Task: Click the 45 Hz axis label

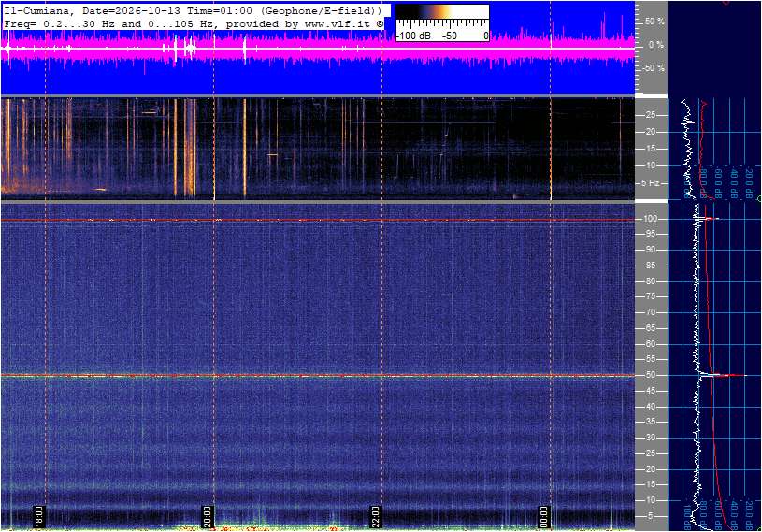Action: pos(650,391)
